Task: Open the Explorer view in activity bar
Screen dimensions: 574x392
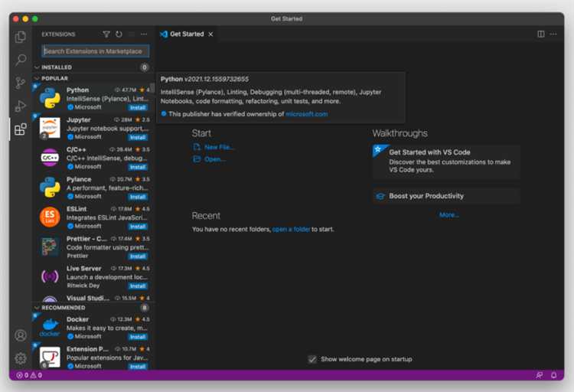Action: 21,37
